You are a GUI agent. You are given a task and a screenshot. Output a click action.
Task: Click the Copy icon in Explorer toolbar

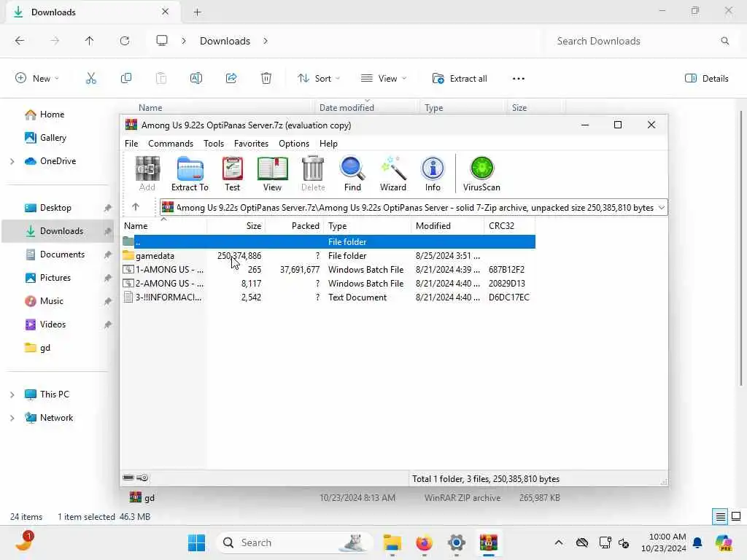point(126,79)
